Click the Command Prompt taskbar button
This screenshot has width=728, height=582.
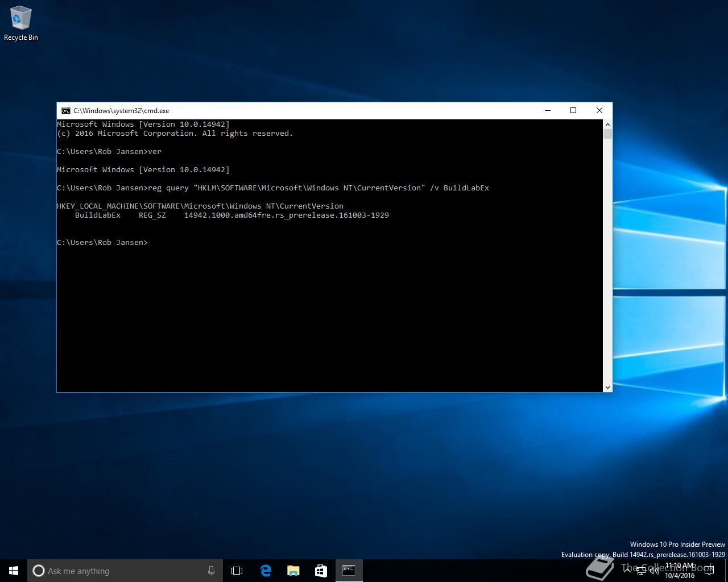click(349, 571)
